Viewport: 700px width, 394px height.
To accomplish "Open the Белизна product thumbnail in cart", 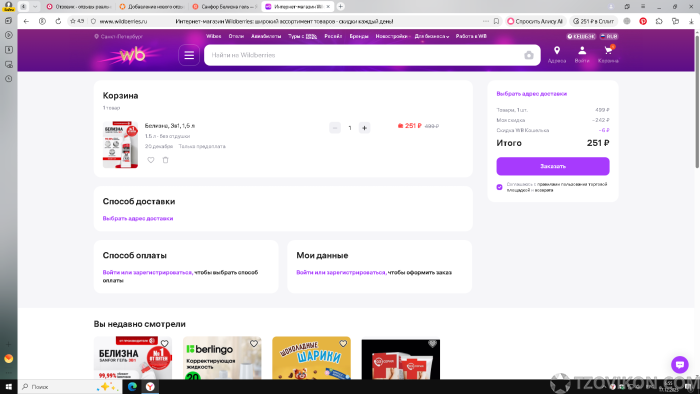I will click(x=120, y=145).
